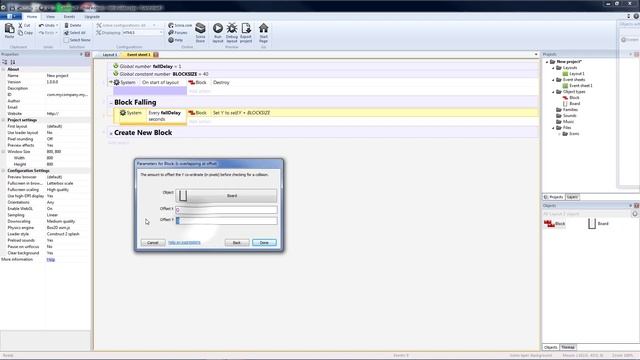Screen dimensions: 640x360
Task: Collapse the New project tree node
Action: pos(547,62)
